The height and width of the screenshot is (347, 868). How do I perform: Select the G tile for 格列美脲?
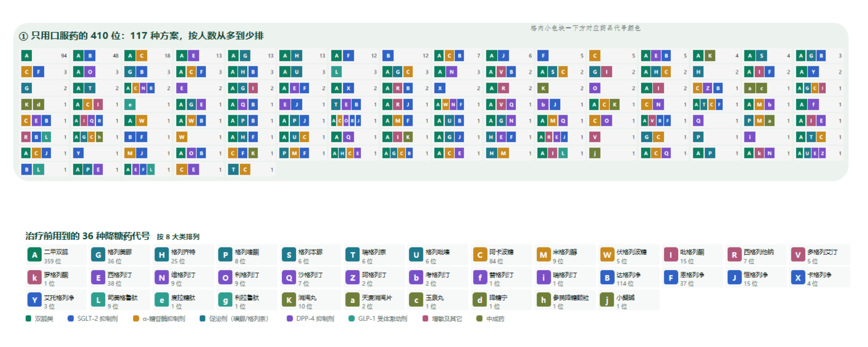click(98, 256)
